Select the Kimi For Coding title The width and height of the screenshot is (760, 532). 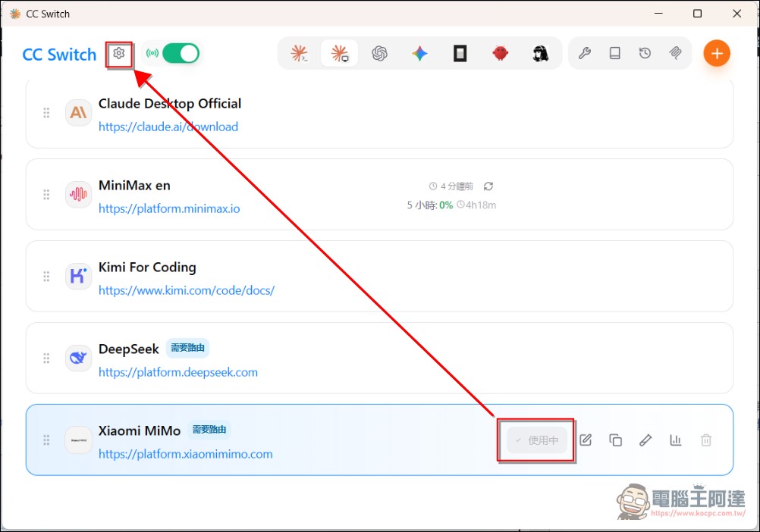[x=147, y=268]
